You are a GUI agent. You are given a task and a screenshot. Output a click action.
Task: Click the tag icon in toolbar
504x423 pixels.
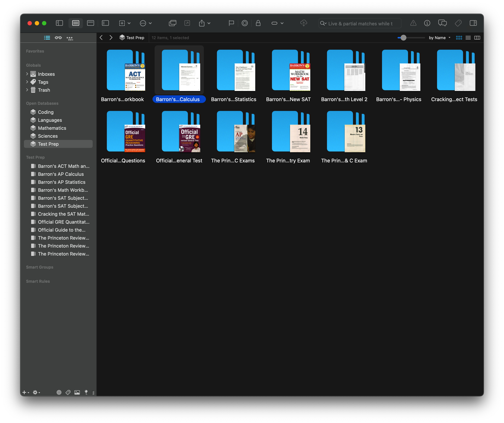(x=458, y=23)
